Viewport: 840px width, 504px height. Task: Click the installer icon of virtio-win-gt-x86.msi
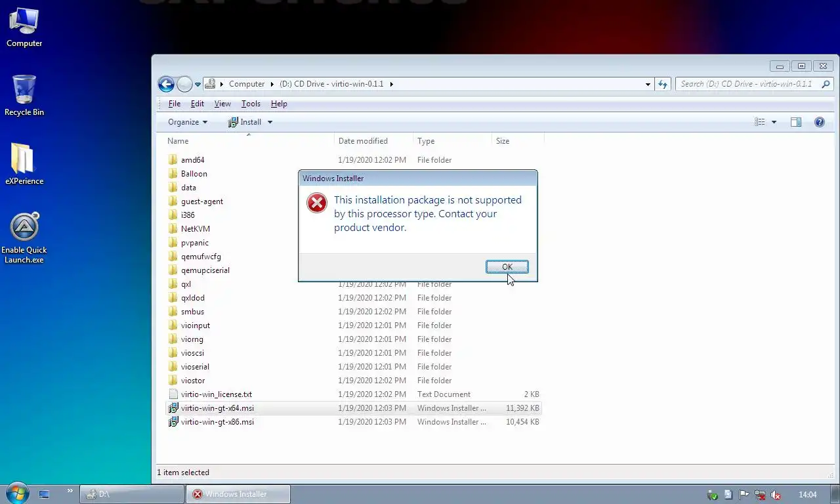[x=173, y=422]
